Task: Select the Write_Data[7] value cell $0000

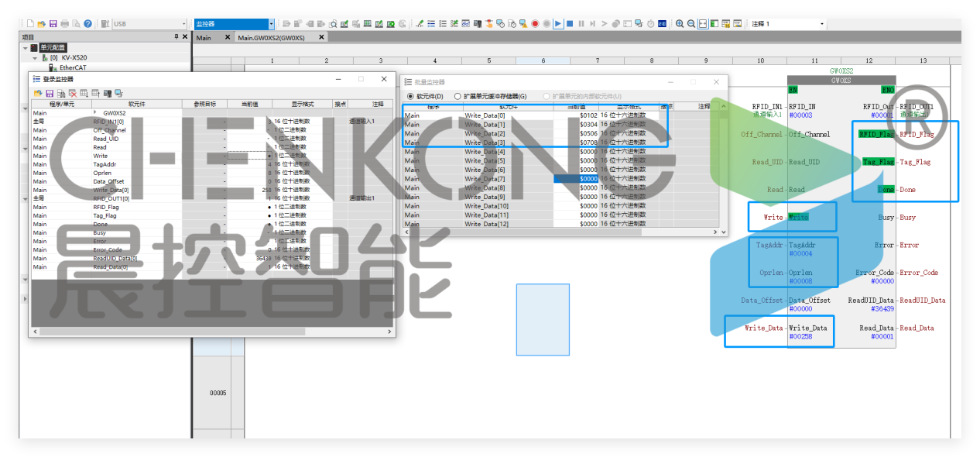Action: pyautogui.click(x=575, y=179)
